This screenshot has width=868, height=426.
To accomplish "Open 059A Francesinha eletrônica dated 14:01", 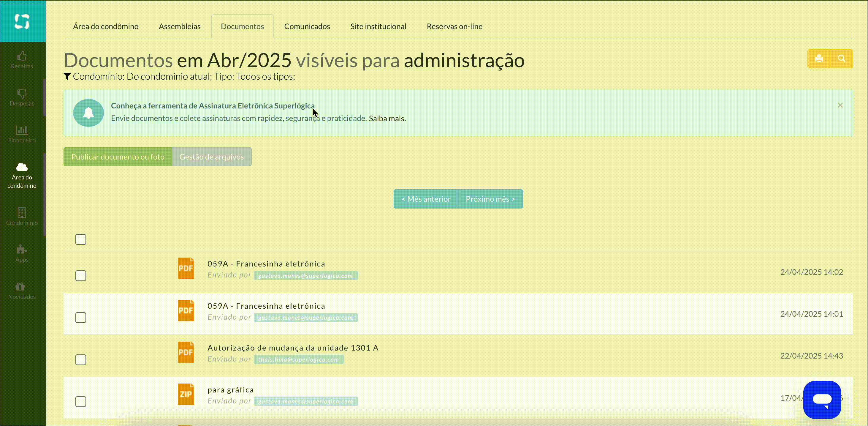I will pos(266,306).
